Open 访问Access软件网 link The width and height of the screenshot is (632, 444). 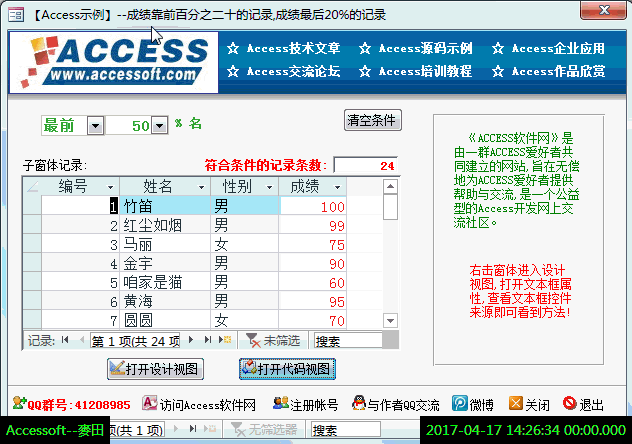pyautogui.click(x=208, y=405)
